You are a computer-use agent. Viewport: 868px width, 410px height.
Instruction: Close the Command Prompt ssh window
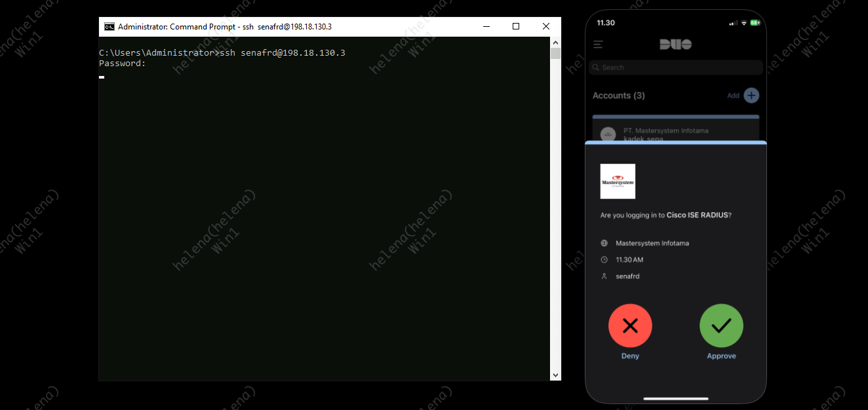point(545,27)
